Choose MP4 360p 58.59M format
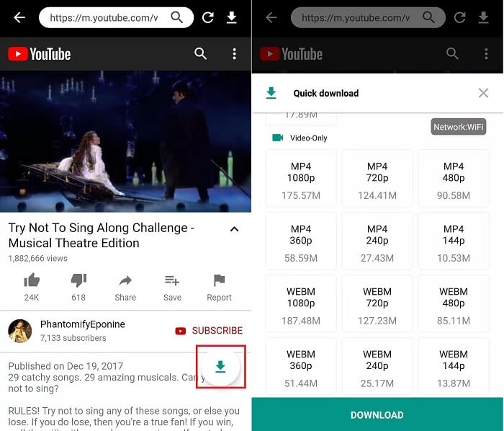 click(x=301, y=241)
